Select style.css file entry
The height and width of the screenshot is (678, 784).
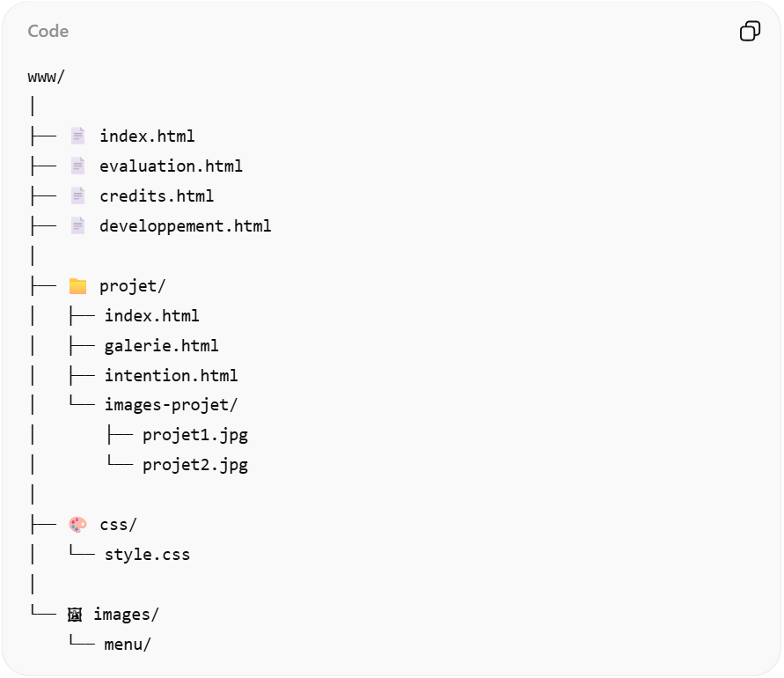coord(148,555)
